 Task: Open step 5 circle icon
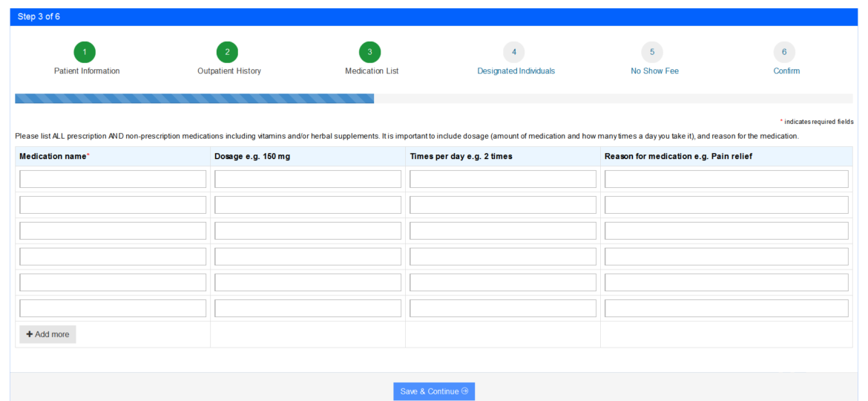point(652,52)
